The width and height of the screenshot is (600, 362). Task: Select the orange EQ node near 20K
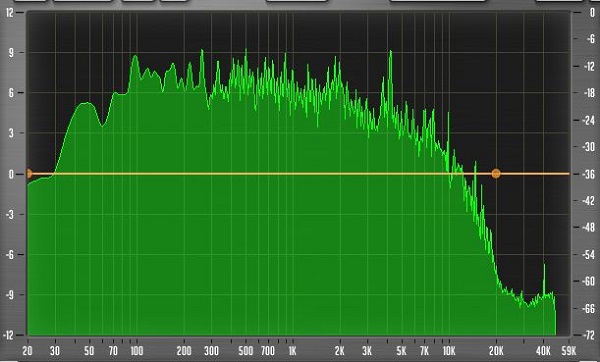[496, 174]
